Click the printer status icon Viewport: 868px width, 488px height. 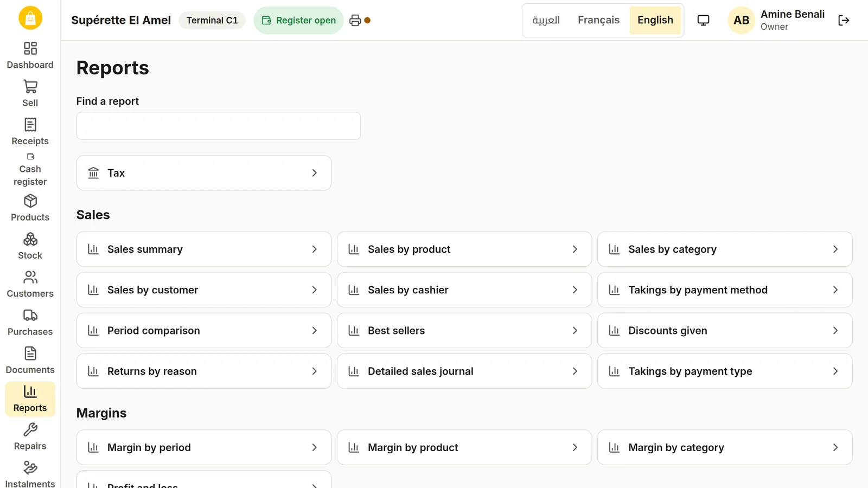pyautogui.click(x=355, y=21)
